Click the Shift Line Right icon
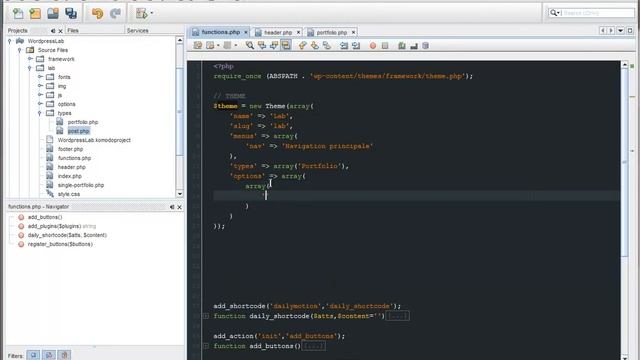This screenshot has height=360, width=640. click(x=356, y=45)
